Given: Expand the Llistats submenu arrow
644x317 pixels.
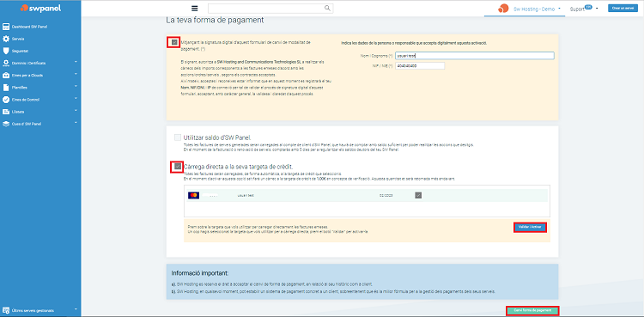Looking at the screenshot, I should (76, 111).
